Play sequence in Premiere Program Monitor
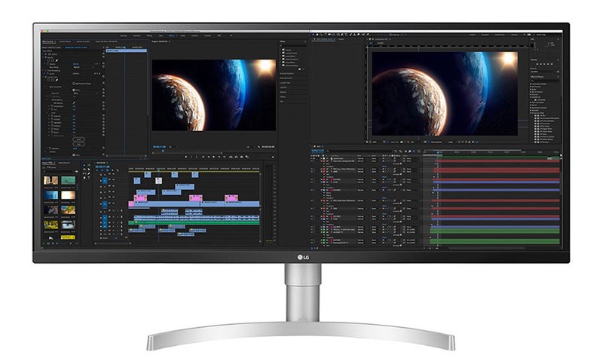603x364 pixels. click(214, 157)
